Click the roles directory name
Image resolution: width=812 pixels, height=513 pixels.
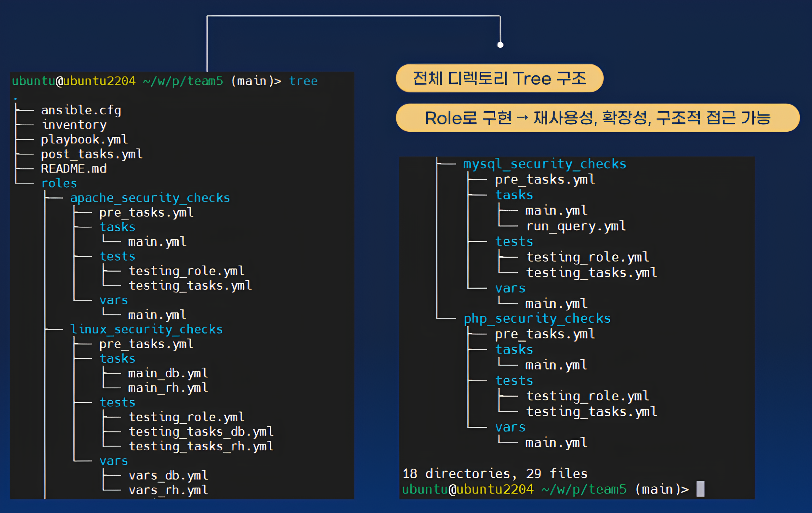tap(59, 184)
